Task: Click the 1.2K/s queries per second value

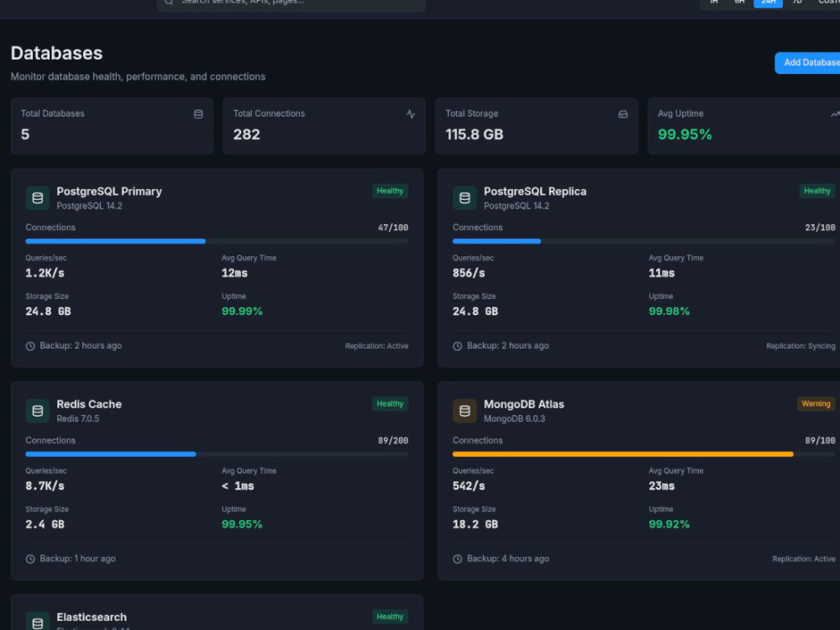Action: pyautogui.click(x=45, y=273)
